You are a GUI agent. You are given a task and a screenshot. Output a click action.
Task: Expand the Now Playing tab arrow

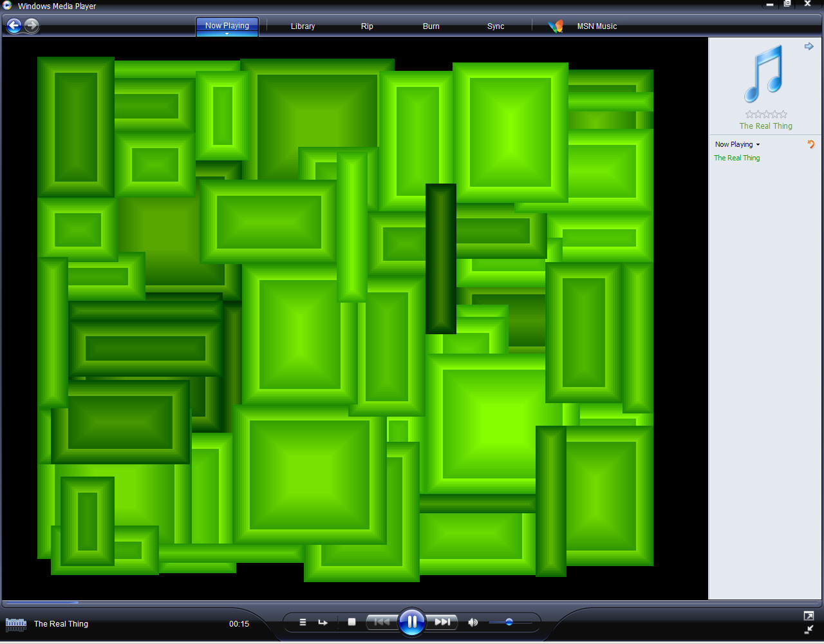227,33
